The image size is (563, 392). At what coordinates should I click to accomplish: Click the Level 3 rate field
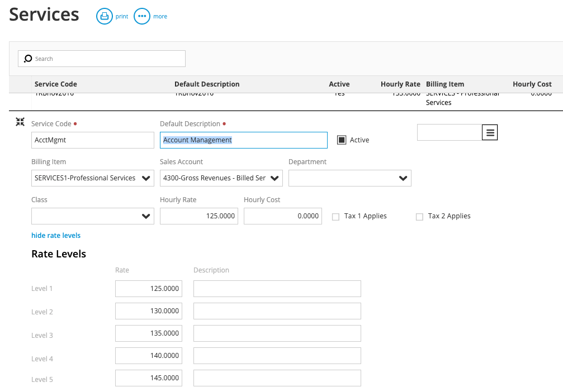[148, 333]
